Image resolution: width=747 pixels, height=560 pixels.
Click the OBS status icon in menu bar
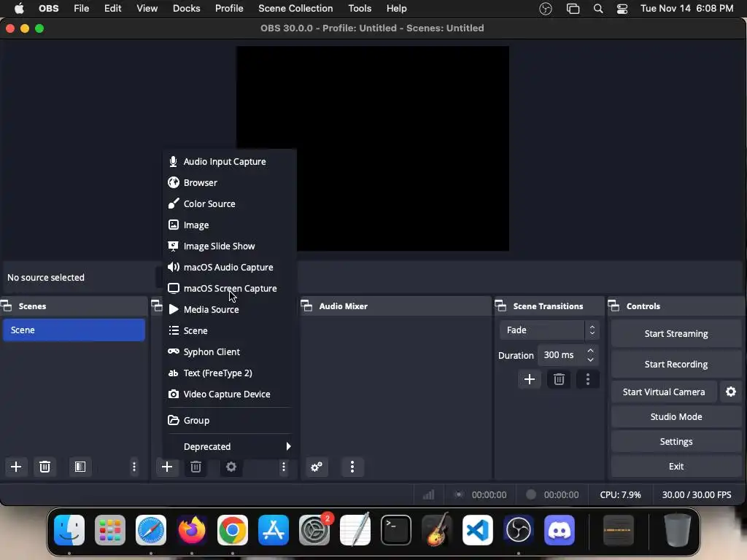[x=546, y=9]
